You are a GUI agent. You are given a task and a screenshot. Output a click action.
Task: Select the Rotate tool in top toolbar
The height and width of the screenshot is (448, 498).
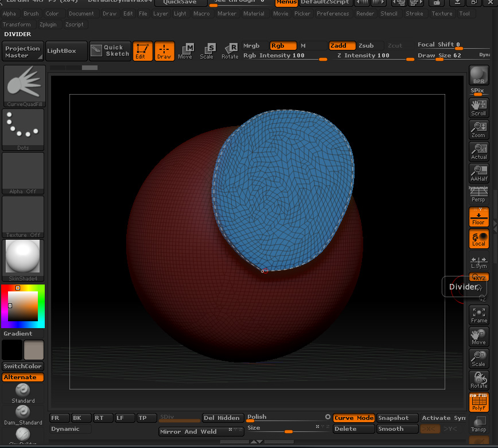point(229,51)
